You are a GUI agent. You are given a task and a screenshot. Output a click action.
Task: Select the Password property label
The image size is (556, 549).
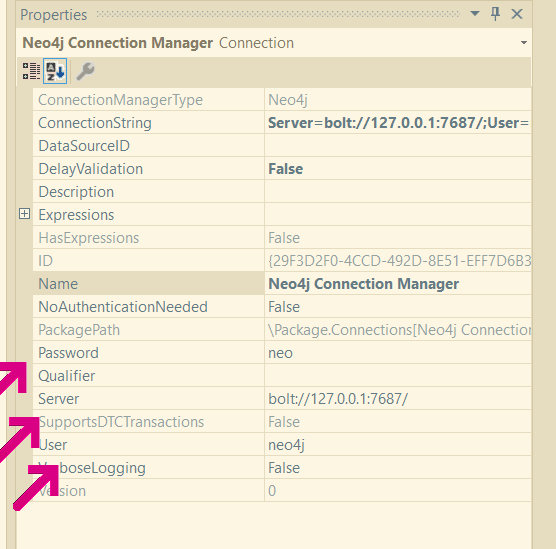[x=68, y=353]
